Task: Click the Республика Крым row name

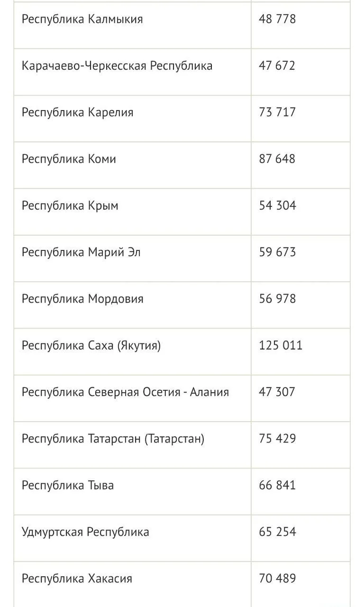Action: (70, 205)
